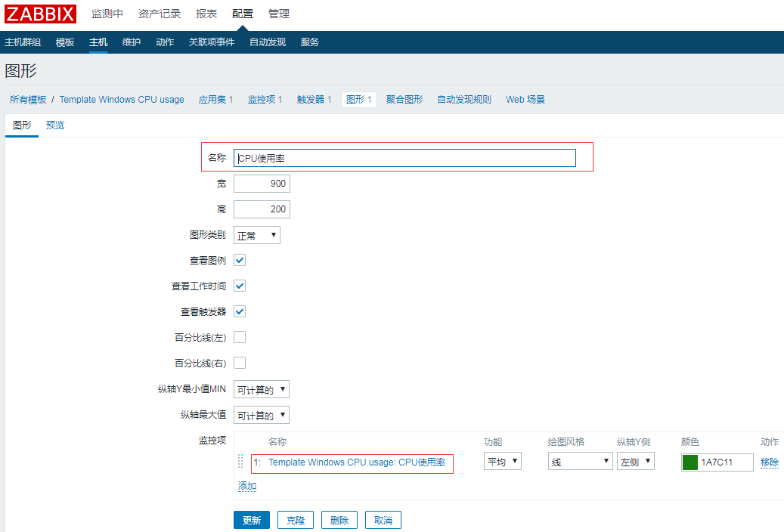The width and height of the screenshot is (784, 532).
Task: Open the 动作 submenu
Action: pos(165,42)
